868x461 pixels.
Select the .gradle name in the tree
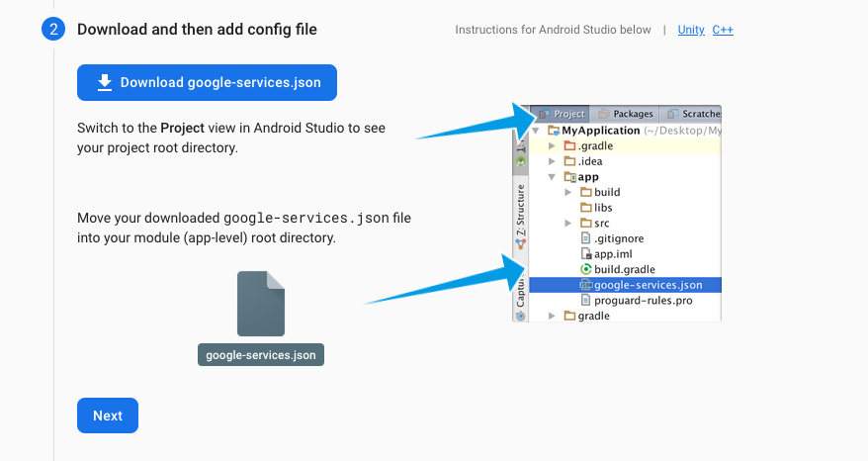596,145
